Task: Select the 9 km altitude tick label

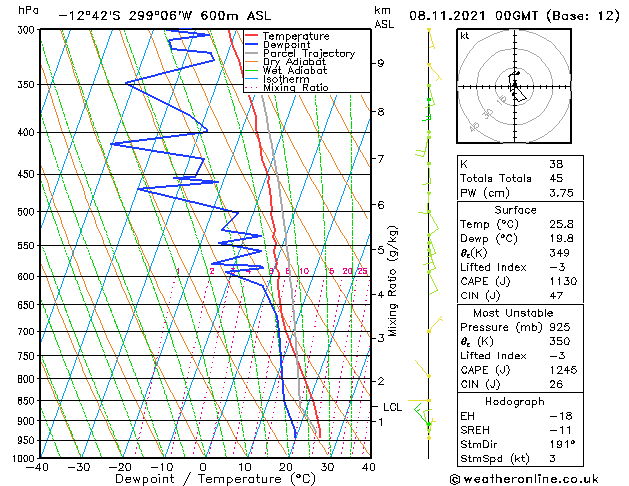Action: click(x=381, y=63)
